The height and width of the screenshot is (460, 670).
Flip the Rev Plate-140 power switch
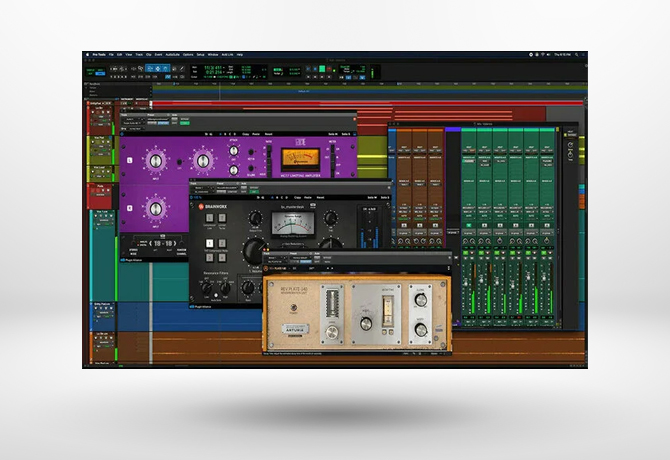(293, 308)
